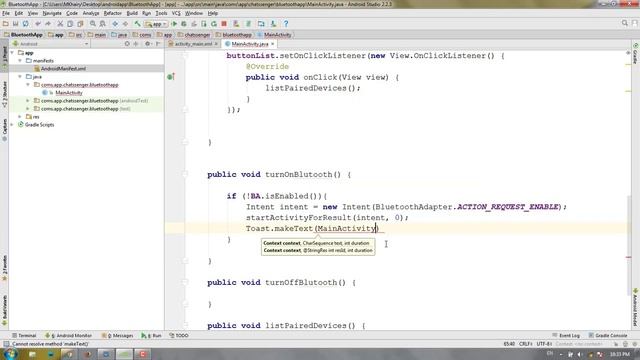Open the Event Log
The image size is (640, 360).
(x=566, y=335)
